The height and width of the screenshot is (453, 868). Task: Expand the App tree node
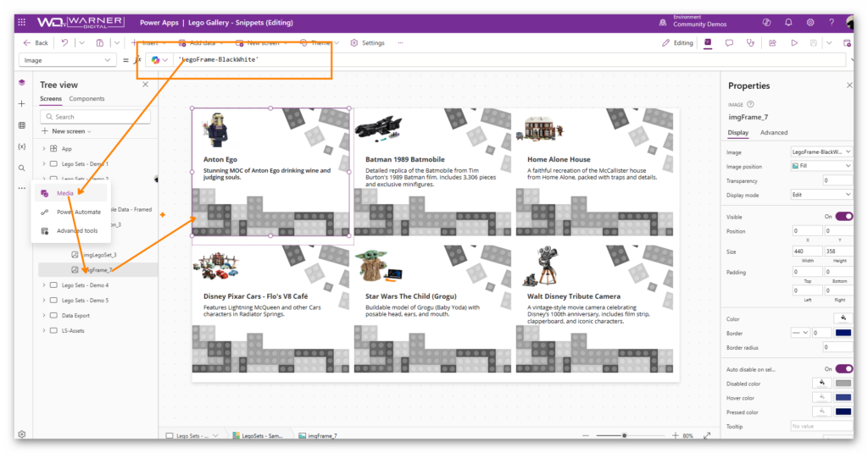coord(44,149)
